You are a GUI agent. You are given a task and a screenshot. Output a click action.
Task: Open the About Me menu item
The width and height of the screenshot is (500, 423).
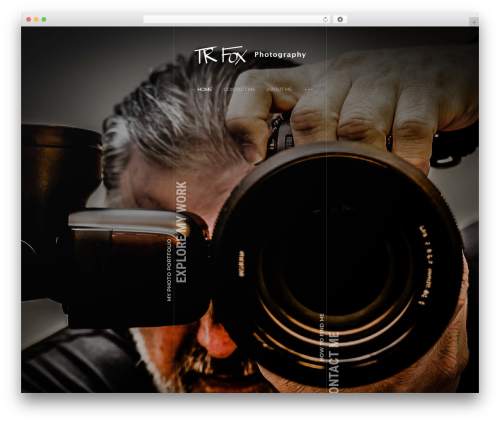(x=279, y=89)
